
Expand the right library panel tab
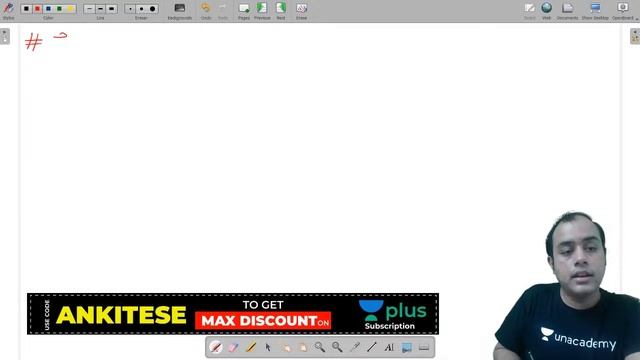(635, 36)
